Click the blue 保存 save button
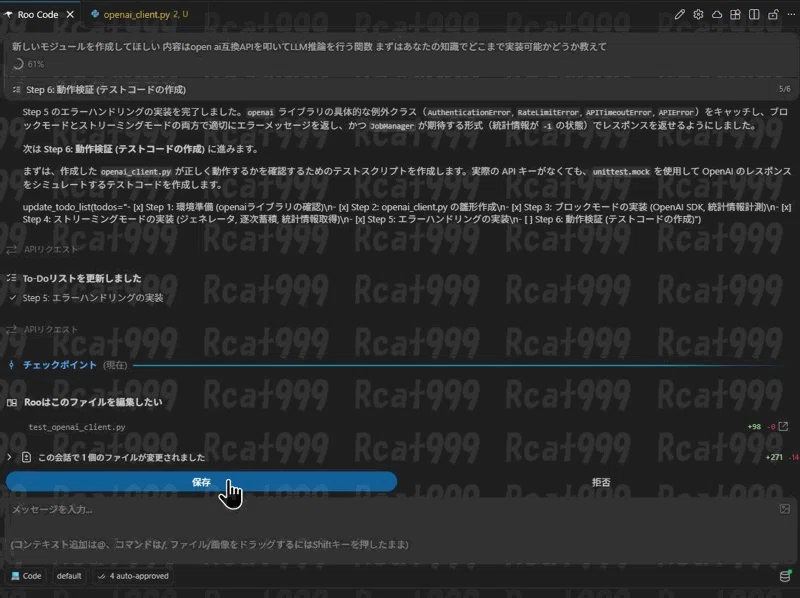This screenshot has height=598, width=800. (x=202, y=482)
